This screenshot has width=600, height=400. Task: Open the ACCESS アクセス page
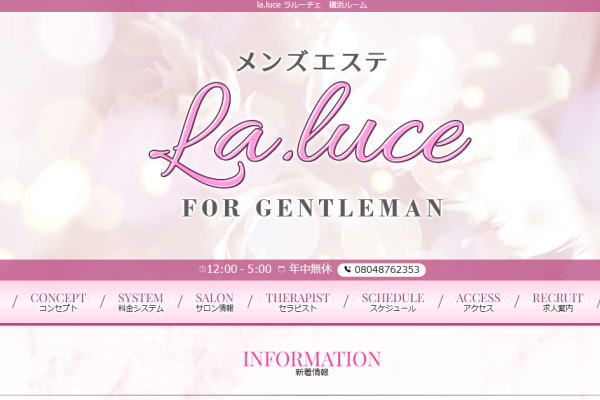(x=478, y=302)
